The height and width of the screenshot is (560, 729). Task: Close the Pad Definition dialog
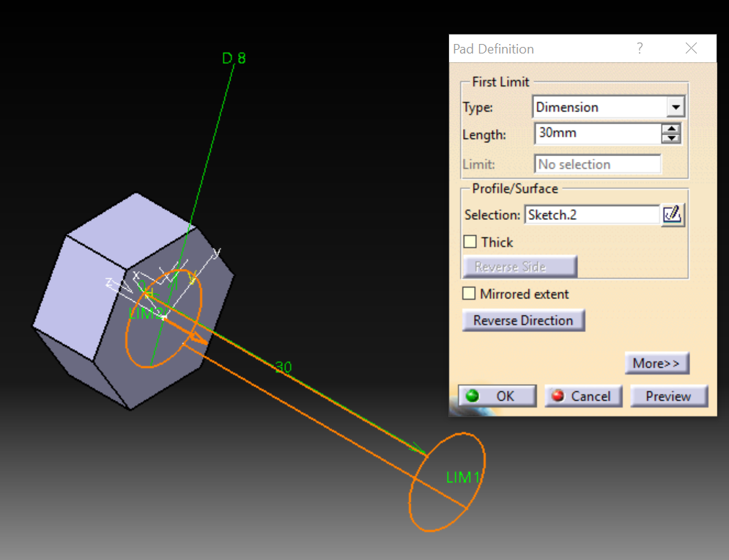(x=691, y=48)
